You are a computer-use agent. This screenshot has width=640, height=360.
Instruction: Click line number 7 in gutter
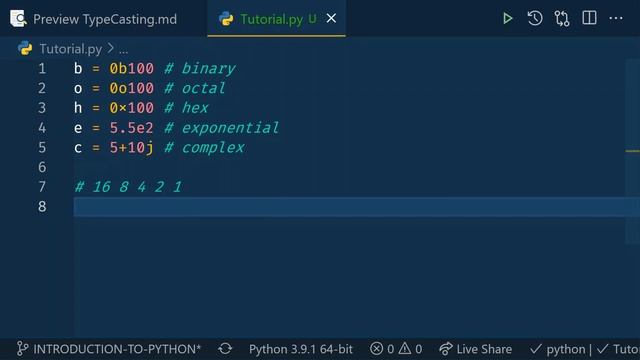click(x=42, y=187)
